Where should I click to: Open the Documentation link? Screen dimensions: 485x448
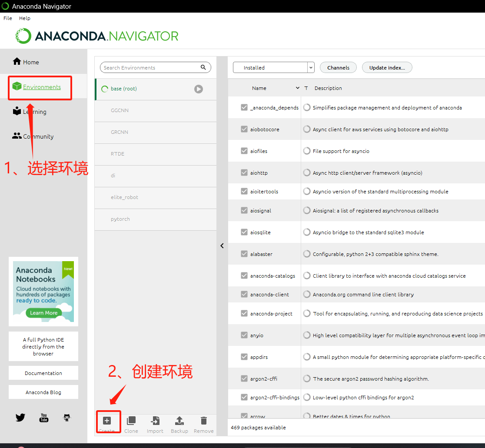point(43,373)
